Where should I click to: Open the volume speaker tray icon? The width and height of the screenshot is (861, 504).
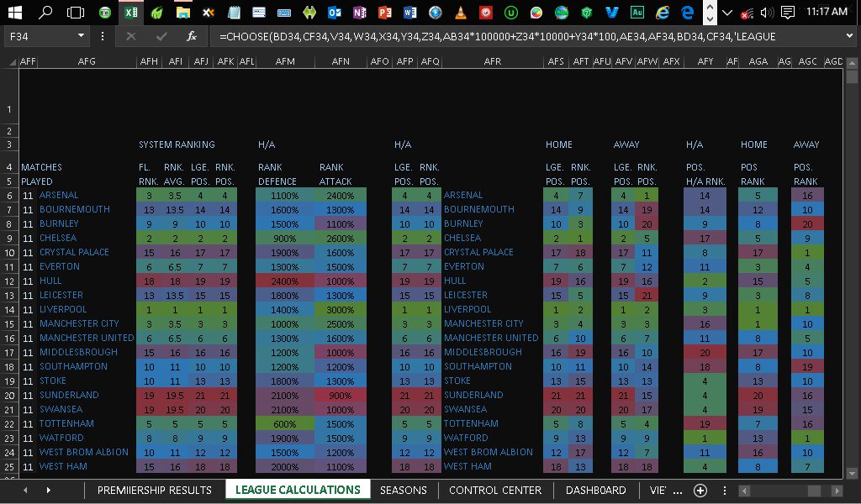pos(767,12)
